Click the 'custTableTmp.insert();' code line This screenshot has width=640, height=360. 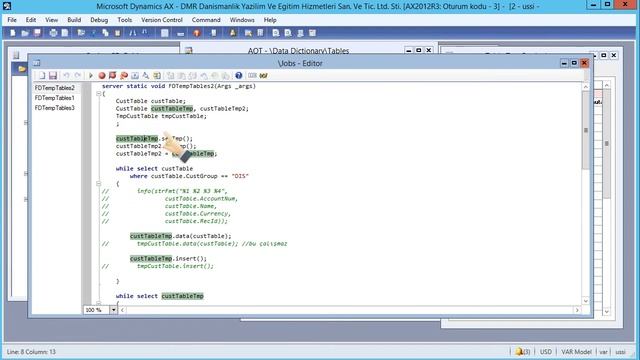pyautogui.click(x=168, y=258)
